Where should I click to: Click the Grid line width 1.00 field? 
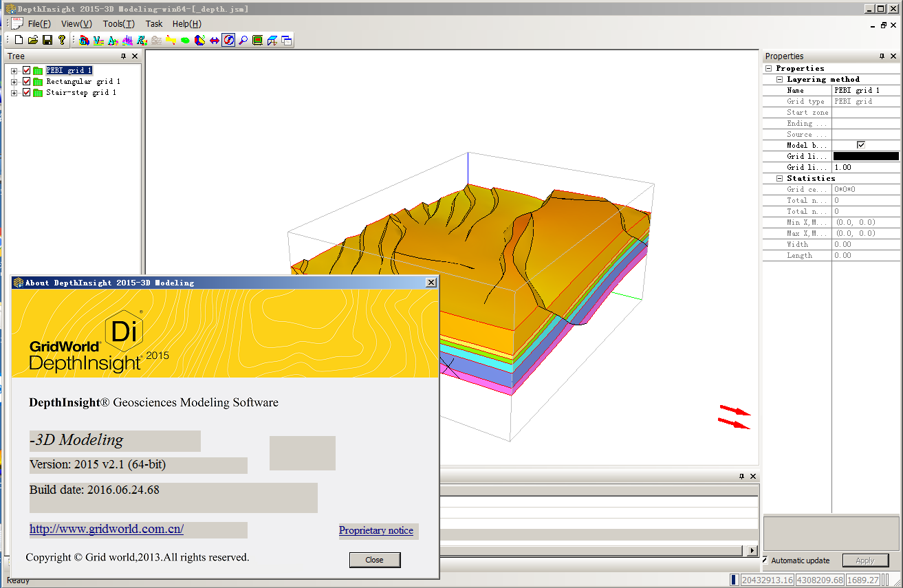[866, 167]
